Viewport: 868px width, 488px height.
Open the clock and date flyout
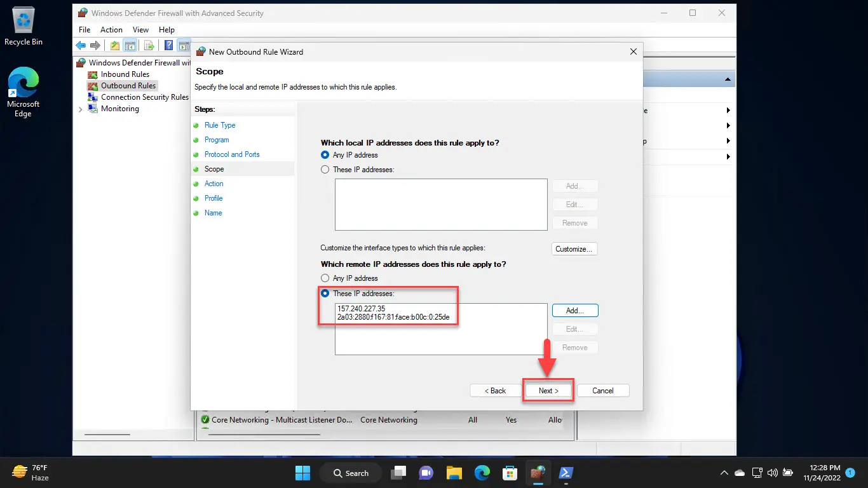[x=821, y=473]
